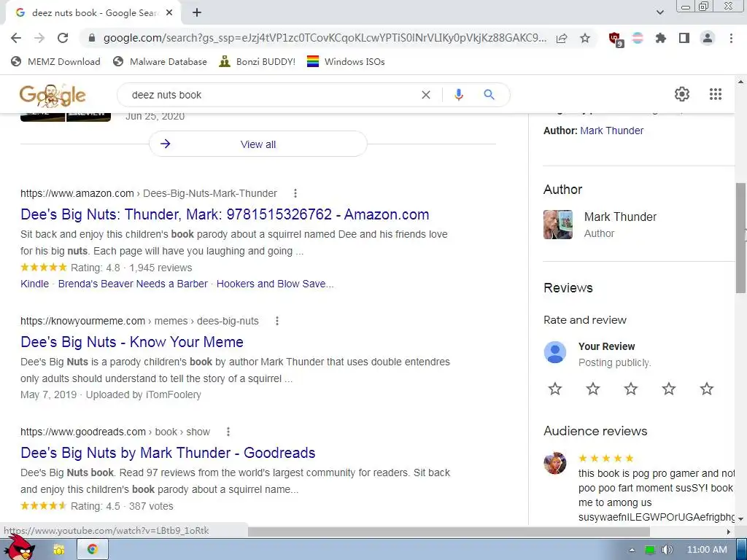Rate five stars in Your Review
The height and width of the screenshot is (560, 747).
pyautogui.click(x=707, y=389)
